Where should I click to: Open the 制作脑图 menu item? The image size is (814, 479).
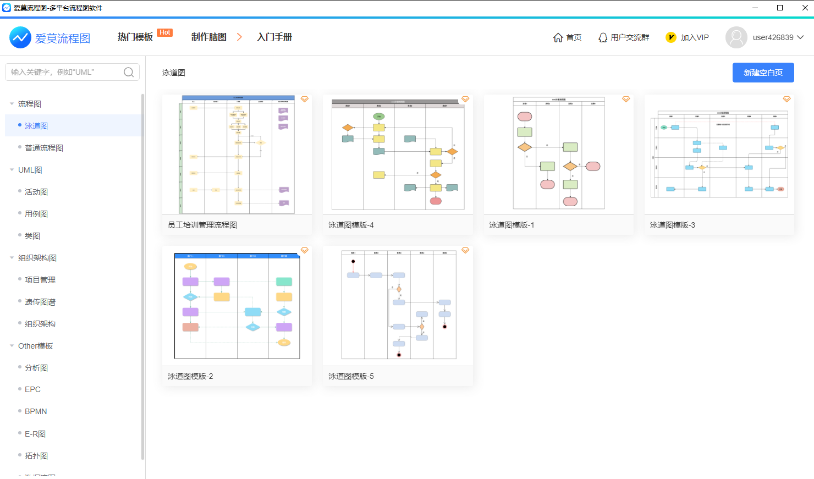[x=209, y=37]
